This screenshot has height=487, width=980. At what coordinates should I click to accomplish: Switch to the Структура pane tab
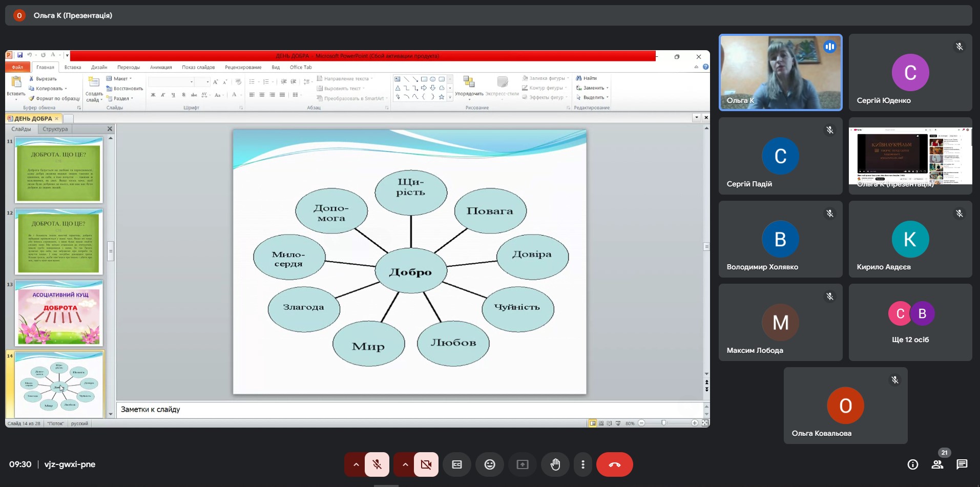pos(55,129)
